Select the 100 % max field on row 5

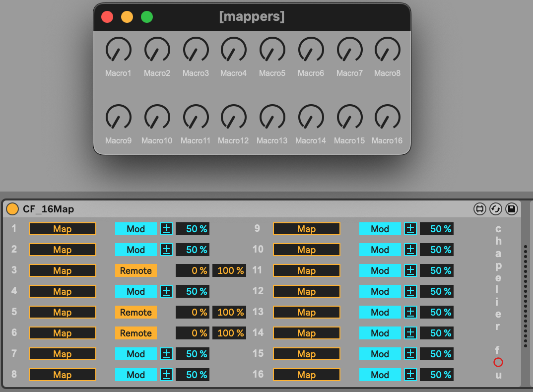[230, 312]
